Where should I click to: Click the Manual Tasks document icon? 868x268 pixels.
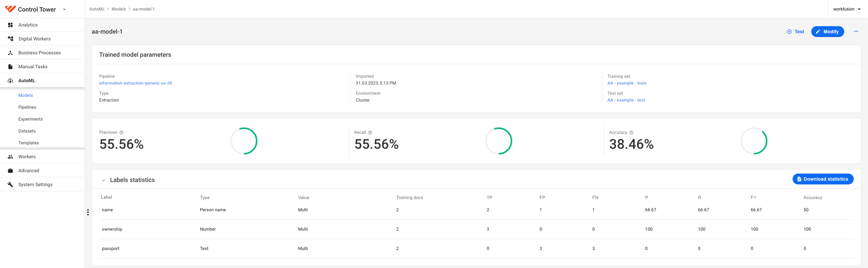pos(10,67)
